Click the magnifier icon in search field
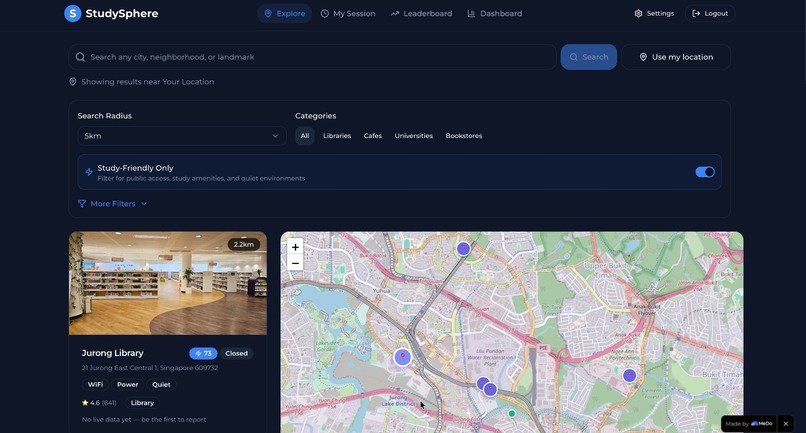Image resolution: width=806 pixels, height=433 pixels. [80, 57]
